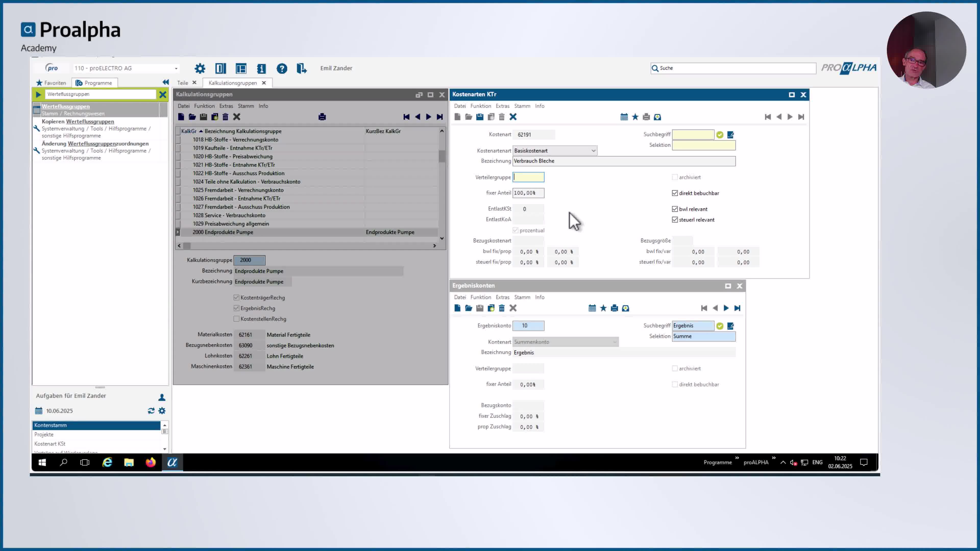Screen dimensions: 980x551
Task: Select Projekte in tasks list
Action: tap(96, 435)
